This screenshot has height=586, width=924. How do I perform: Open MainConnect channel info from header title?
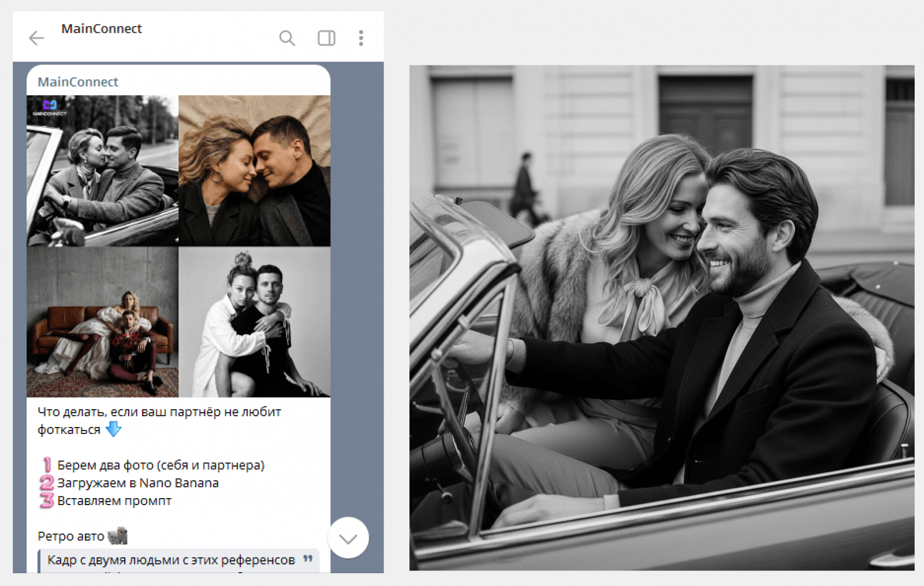[x=102, y=29]
